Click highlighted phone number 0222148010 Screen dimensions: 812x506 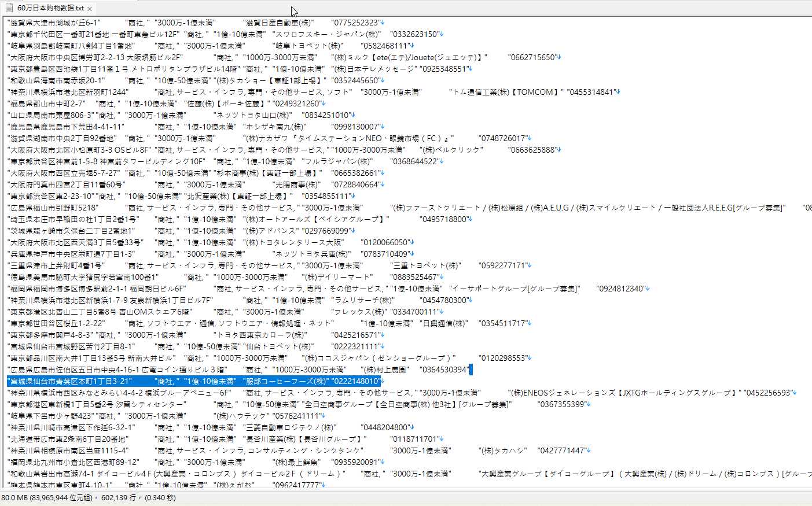coord(355,381)
